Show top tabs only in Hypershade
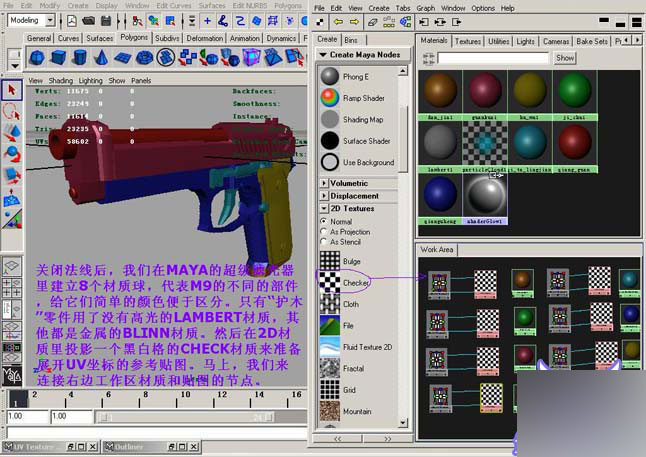The height and width of the screenshot is (457, 646). 604,22
